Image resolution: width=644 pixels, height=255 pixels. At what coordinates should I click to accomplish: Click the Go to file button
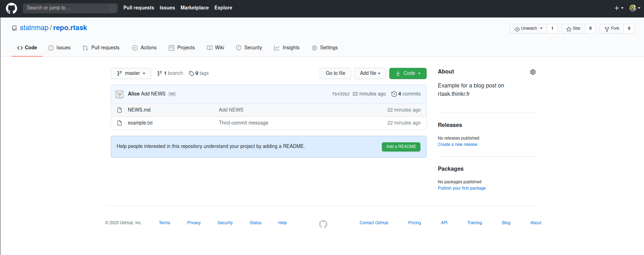click(335, 73)
